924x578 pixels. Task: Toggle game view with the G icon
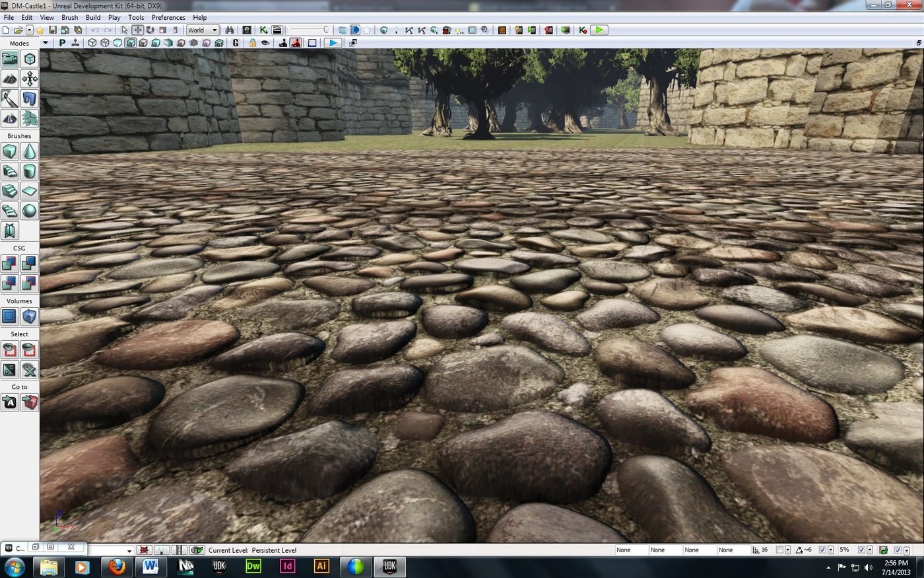(236, 43)
